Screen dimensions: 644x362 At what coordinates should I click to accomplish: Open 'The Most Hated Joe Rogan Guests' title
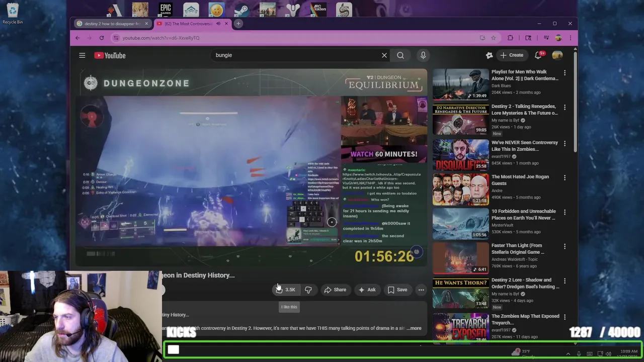tap(520, 180)
